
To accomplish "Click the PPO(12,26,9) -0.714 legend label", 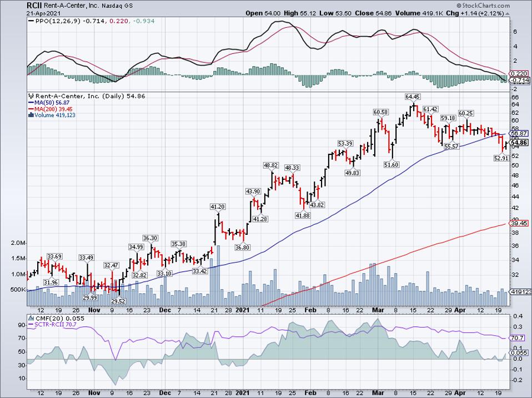I will pyautogui.click(x=70, y=21).
